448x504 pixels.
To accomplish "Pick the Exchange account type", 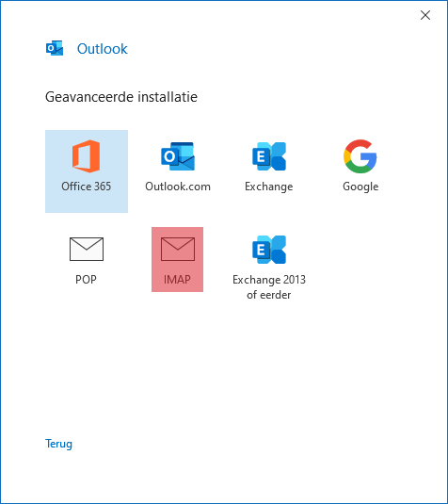I will 269,167.
